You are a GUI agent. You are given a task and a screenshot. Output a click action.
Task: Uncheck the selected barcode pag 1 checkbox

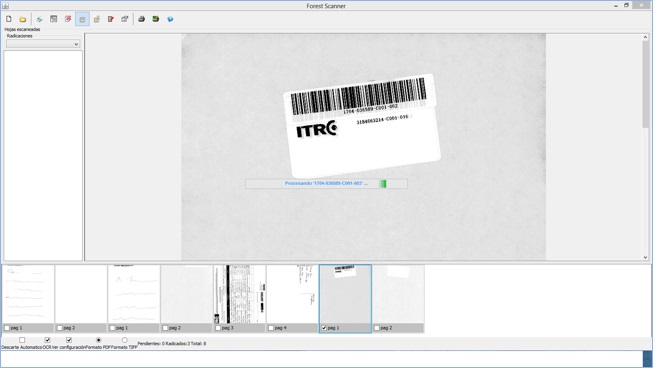tap(323, 328)
